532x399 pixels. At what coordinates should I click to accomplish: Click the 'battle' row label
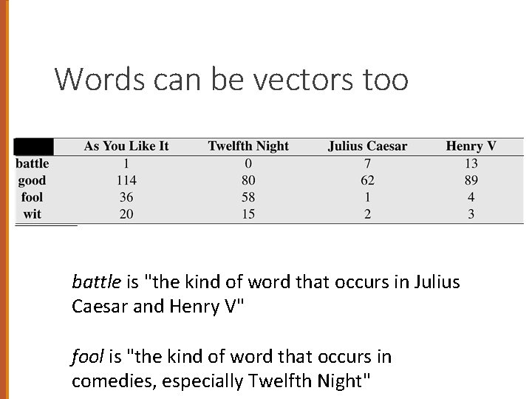point(33,163)
